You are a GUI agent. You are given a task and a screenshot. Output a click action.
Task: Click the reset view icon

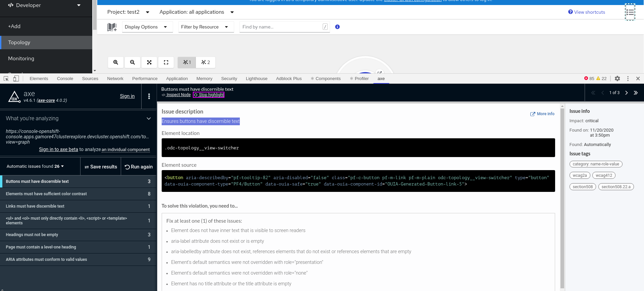166,62
